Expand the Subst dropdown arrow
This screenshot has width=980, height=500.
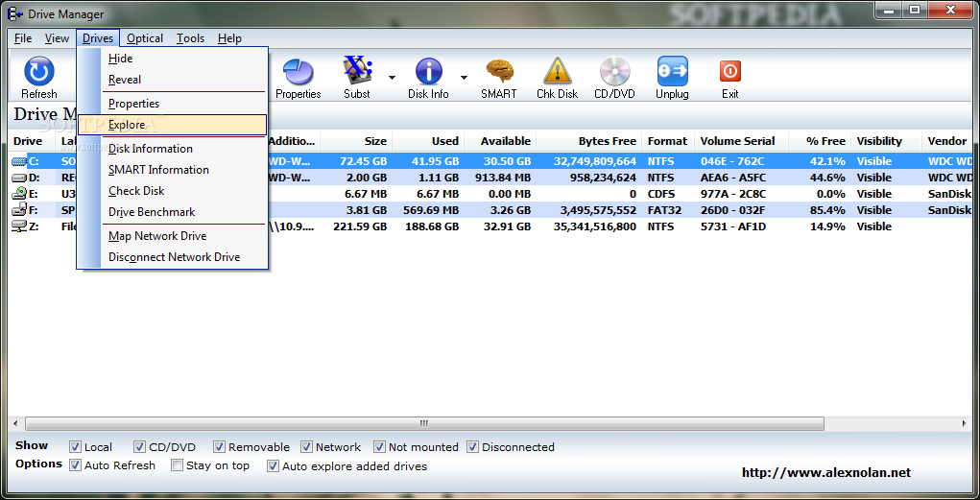392,78
